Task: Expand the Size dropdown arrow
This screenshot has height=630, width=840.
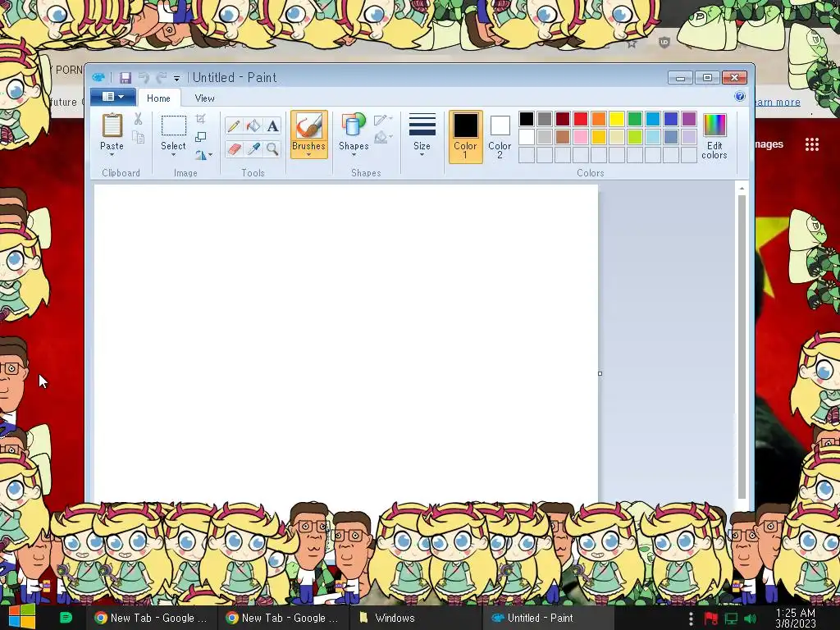Action: point(422,155)
